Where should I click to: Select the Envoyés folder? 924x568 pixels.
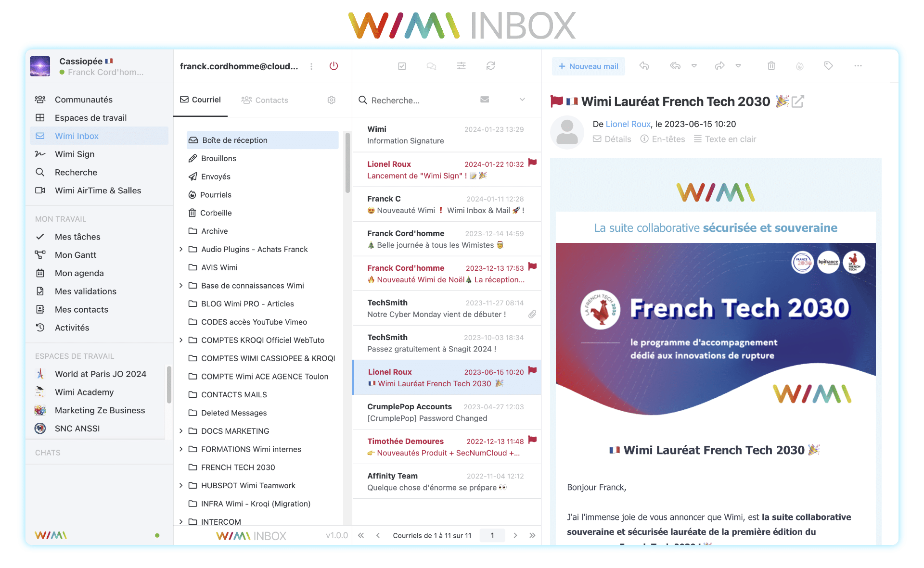262,177
